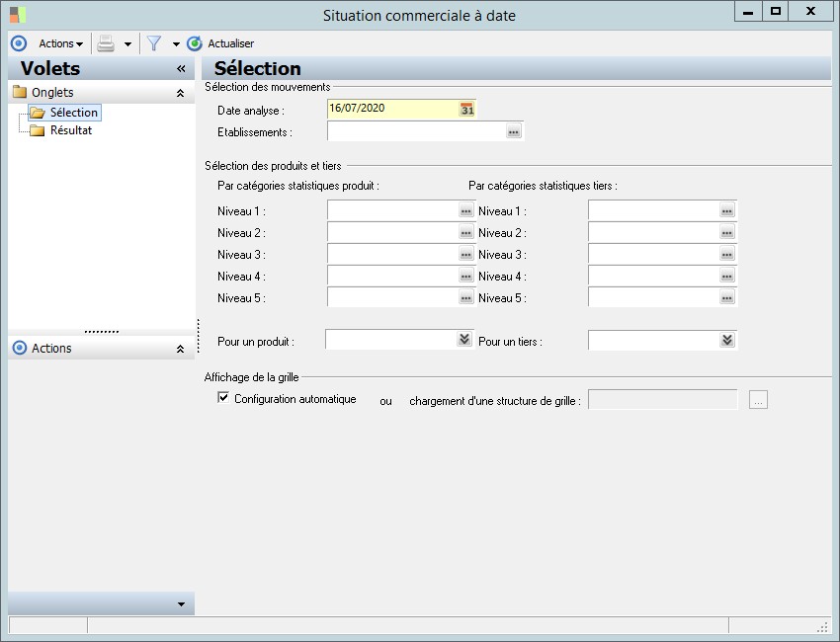Click ellipsis for tiers Niveau 3
Viewport: 840px width, 642px height.
(x=726, y=255)
